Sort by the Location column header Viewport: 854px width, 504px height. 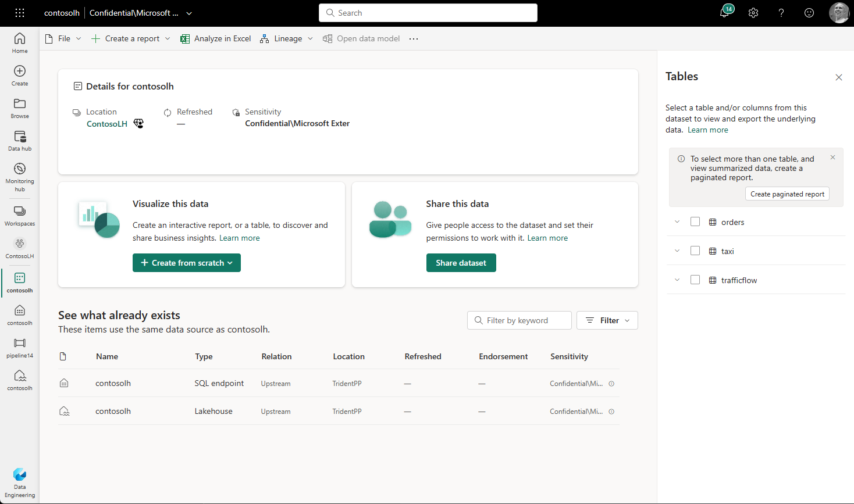click(349, 356)
